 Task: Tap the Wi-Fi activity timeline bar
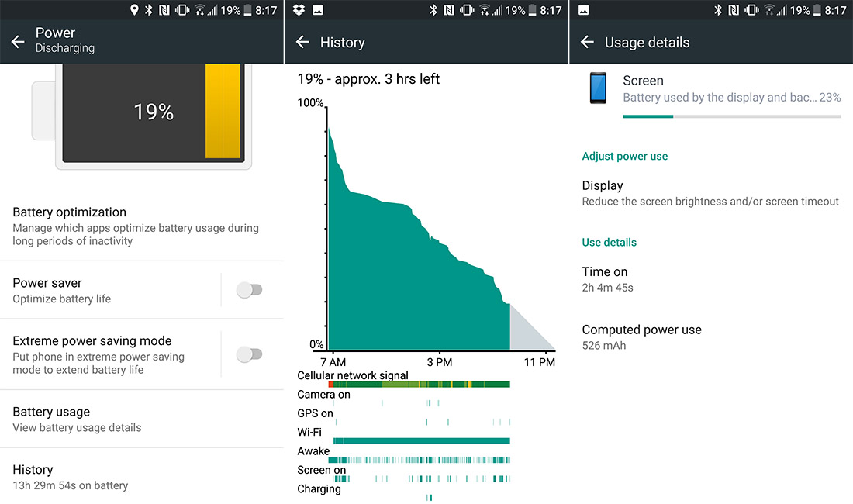(x=422, y=441)
